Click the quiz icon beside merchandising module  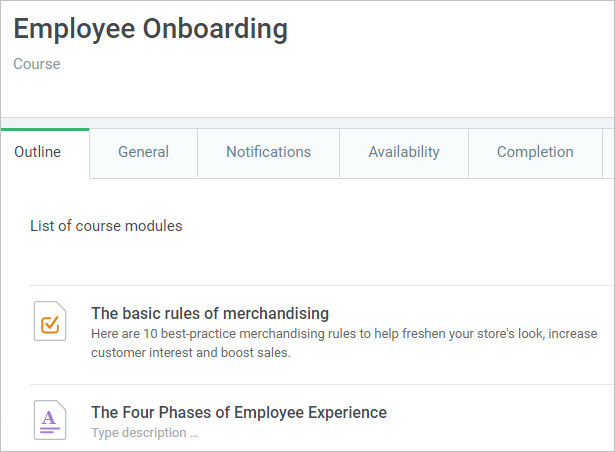(50, 322)
